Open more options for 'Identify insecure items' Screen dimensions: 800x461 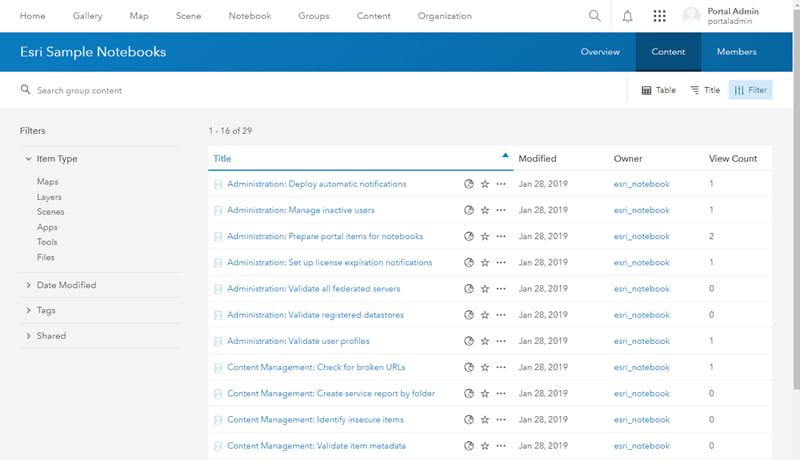pos(501,420)
